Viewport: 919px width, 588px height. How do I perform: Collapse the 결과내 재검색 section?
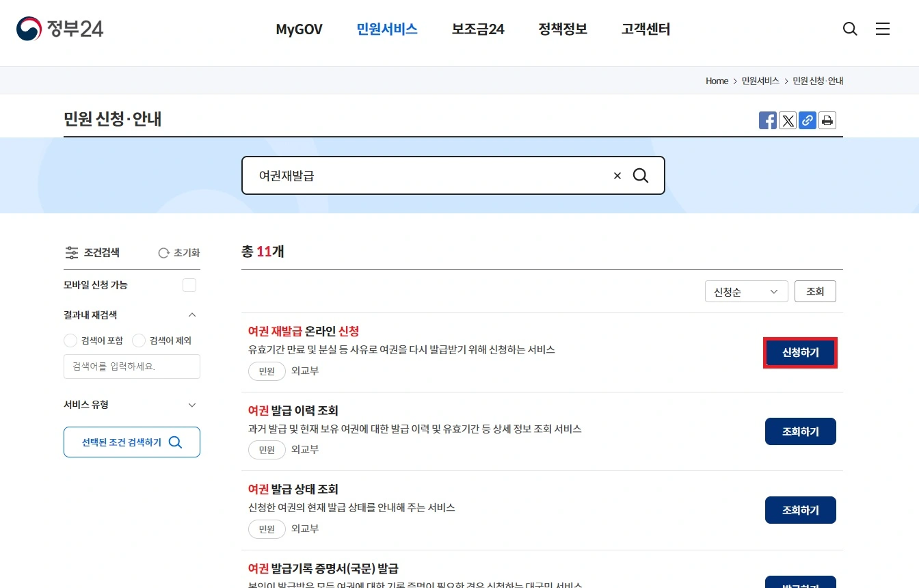click(192, 315)
